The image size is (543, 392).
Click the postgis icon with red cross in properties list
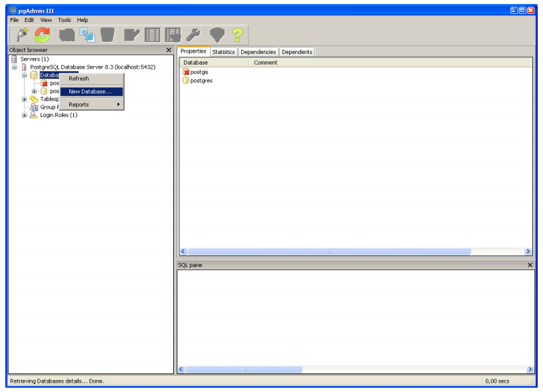186,72
